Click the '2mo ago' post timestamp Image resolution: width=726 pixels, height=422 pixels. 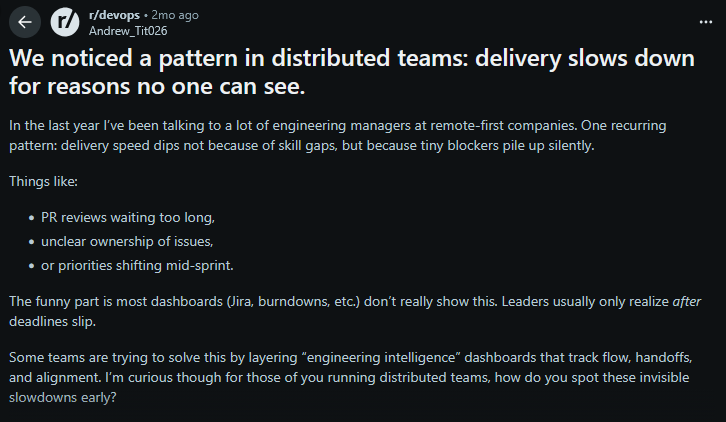point(177,15)
